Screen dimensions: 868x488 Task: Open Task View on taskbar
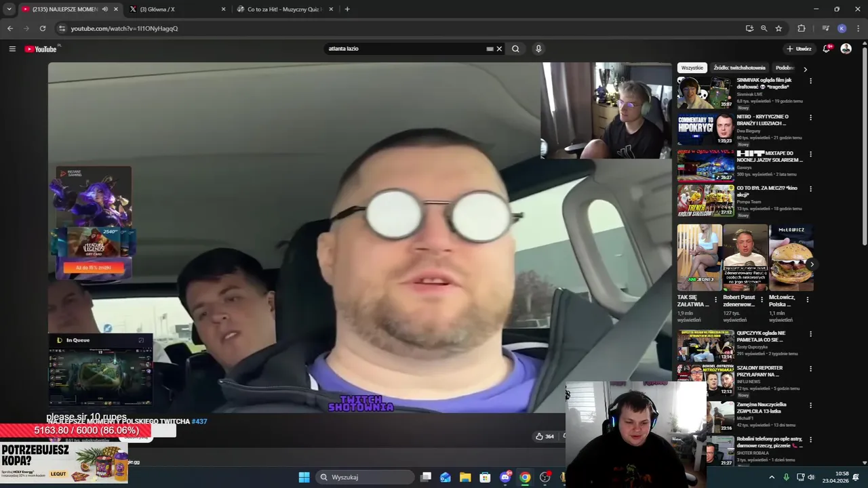426,477
